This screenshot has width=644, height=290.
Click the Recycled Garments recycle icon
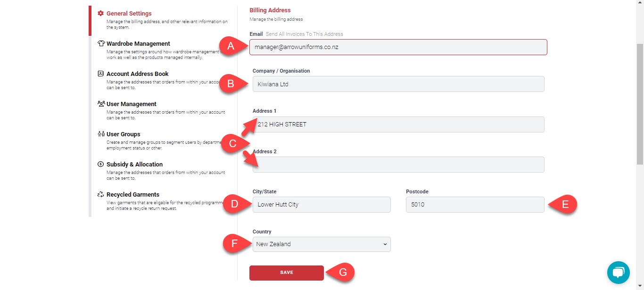[100, 195]
